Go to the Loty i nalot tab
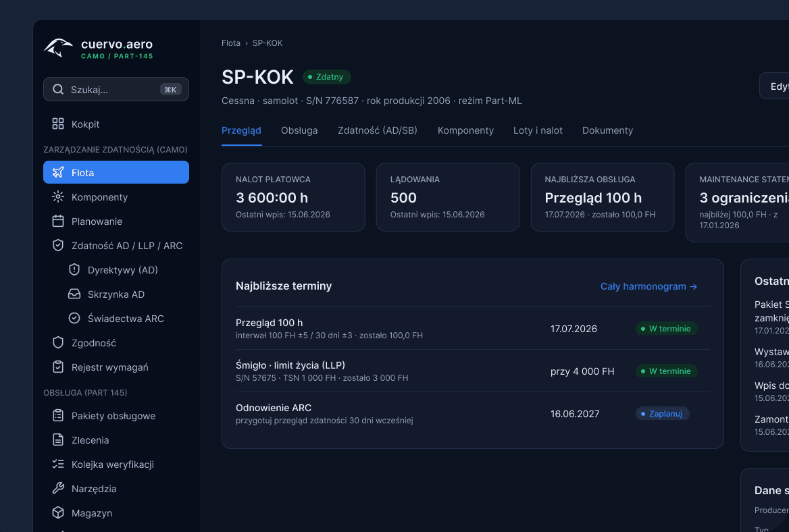 pos(538,130)
